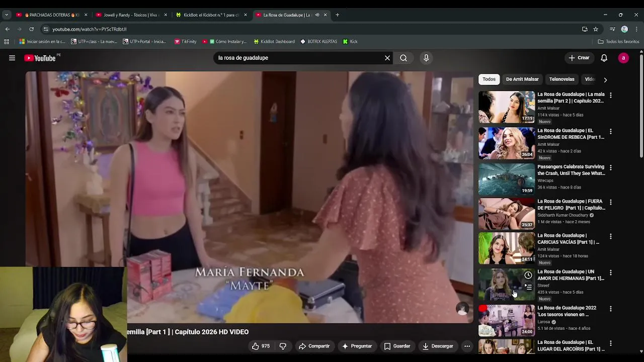The height and width of the screenshot is (362, 644).
Task: Click the address bar URL
Action: tap(90, 29)
